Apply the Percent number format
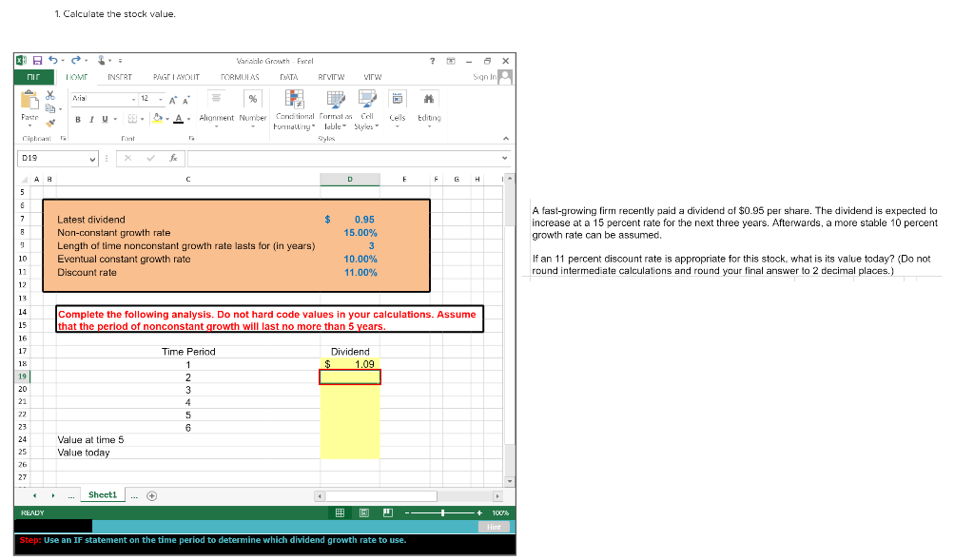The image size is (974, 560). coord(252,98)
